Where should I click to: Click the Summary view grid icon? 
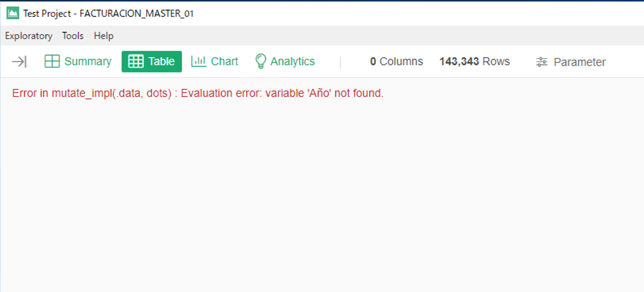pyautogui.click(x=52, y=61)
